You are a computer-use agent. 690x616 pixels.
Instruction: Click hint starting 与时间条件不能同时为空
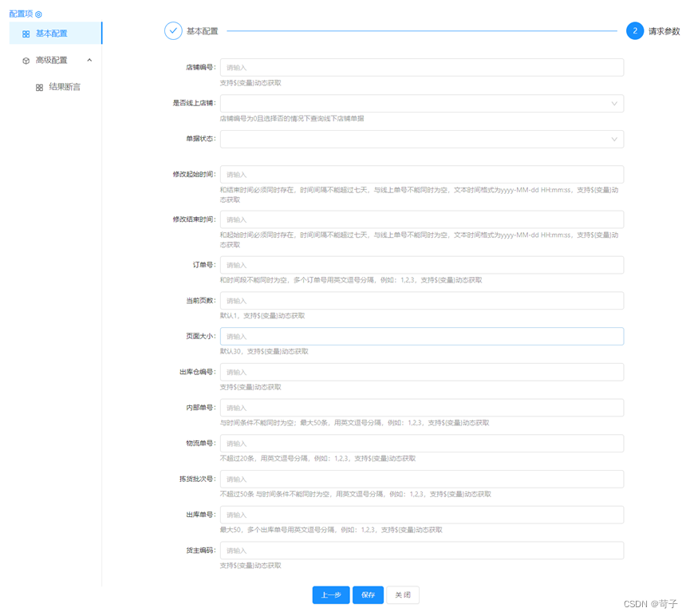[355, 423]
